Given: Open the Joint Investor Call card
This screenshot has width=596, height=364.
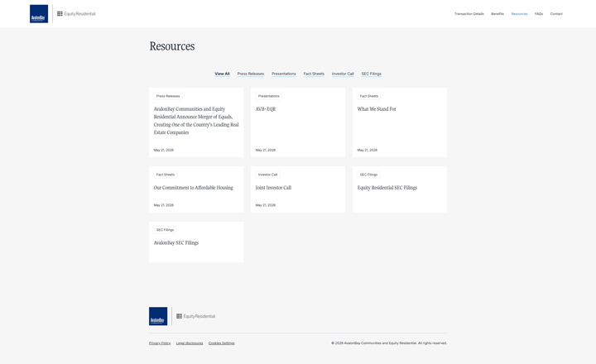Looking at the screenshot, I should click(298, 189).
